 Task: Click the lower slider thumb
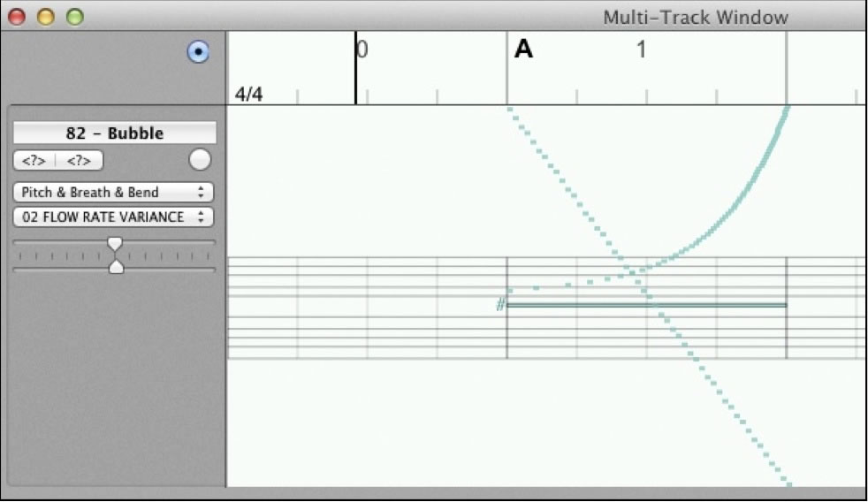point(117,267)
